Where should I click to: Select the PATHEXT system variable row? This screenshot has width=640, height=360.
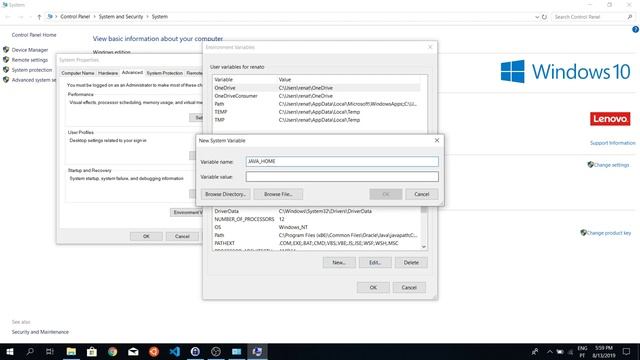tap(317, 243)
